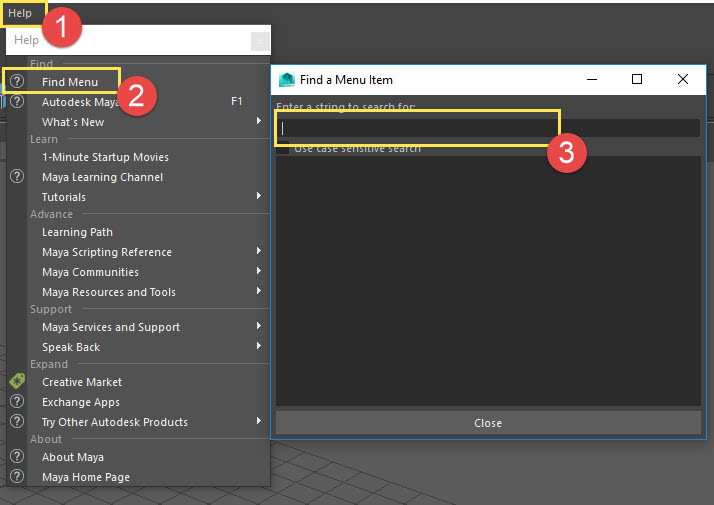This screenshot has width=714, height=505.
Task: Select Find Menu entry
Action: tap(70, 82)
